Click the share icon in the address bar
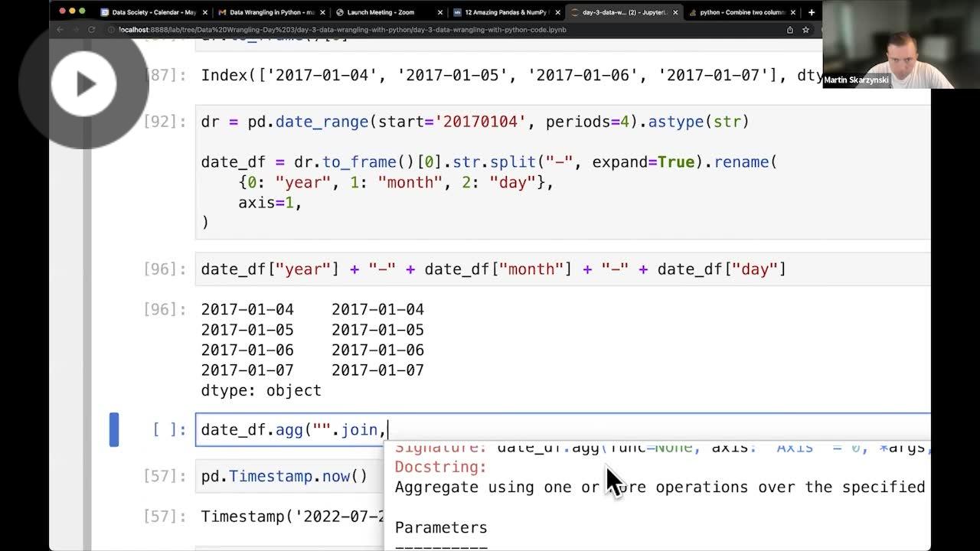Screen dimensions: 980x551 [789, 30]
